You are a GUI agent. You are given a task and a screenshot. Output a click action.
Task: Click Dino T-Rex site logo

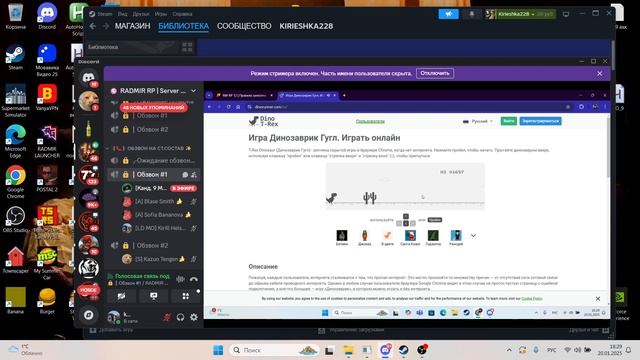pyautogui.click(x=264, y=121)
